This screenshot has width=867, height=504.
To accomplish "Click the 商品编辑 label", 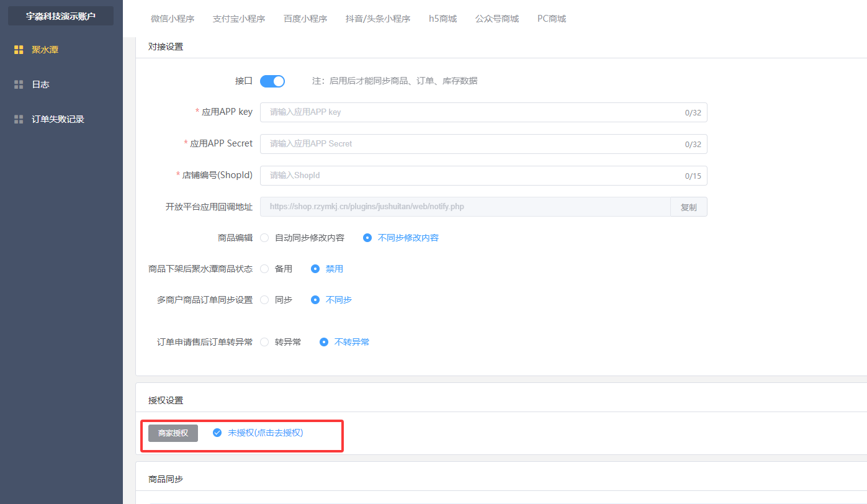I will [x=235, y=238].
